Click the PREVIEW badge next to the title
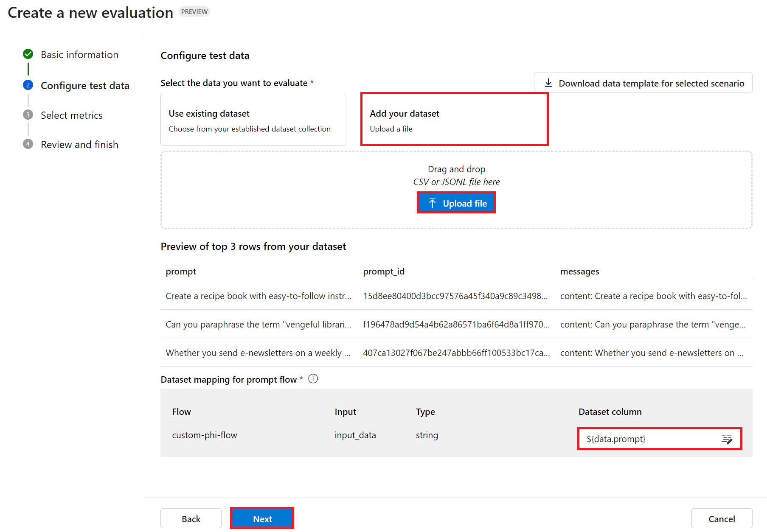The height and width of the screenshot is (532, 767). click(194, 12)
